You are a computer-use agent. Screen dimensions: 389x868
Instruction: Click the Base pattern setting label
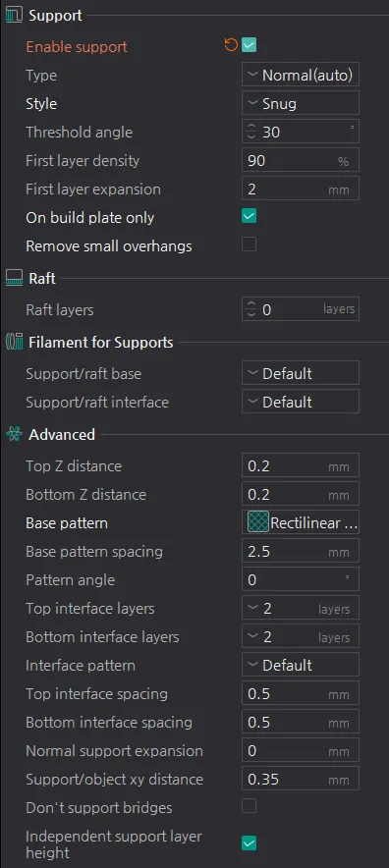(x=67, y=523)
